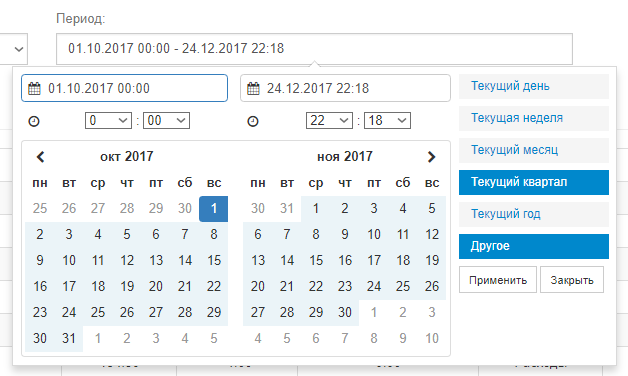Select the Текущая неделя preset
628x376 pixels.
tap(534, 118)
